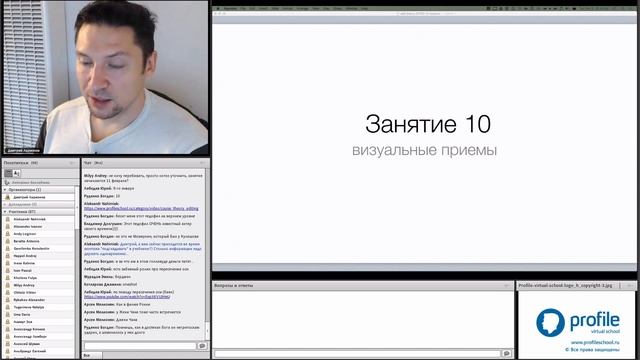640x360 pixels.
Task: Click Дмитрий Караваев name label on webcam
Action: coord(23,151)
